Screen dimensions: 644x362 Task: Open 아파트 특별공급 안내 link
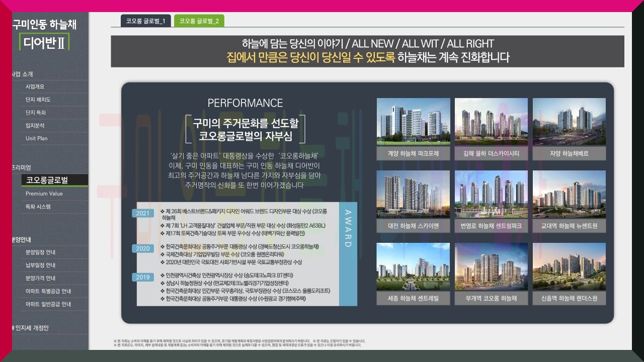click(x=49, y=291)
